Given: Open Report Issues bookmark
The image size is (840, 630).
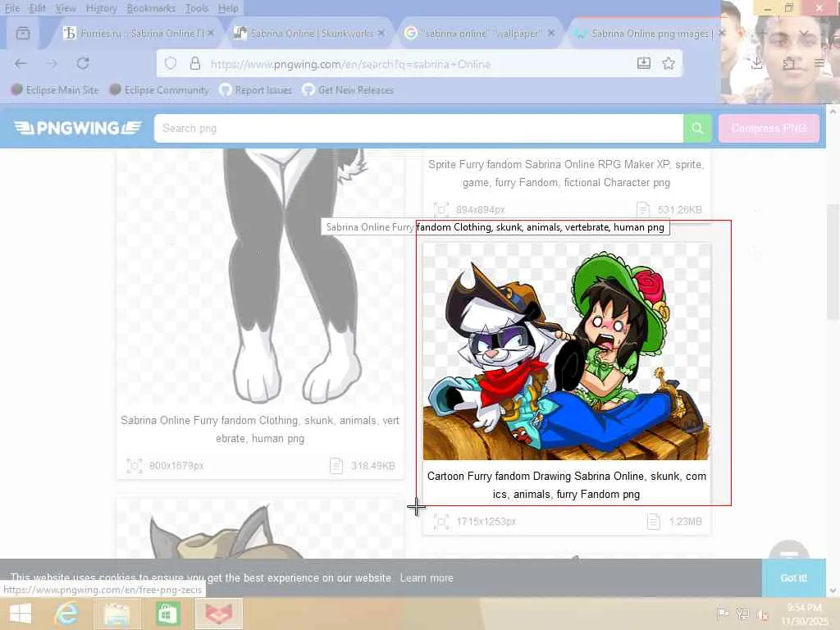Looking at the screenshot, I should (x=256, y=90).
